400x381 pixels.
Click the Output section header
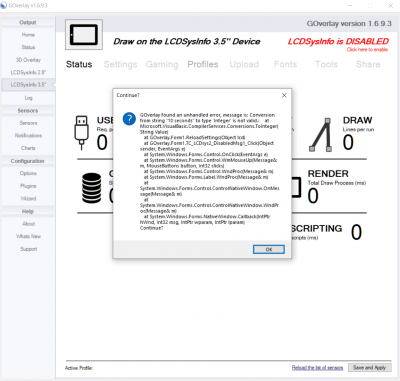28,22
